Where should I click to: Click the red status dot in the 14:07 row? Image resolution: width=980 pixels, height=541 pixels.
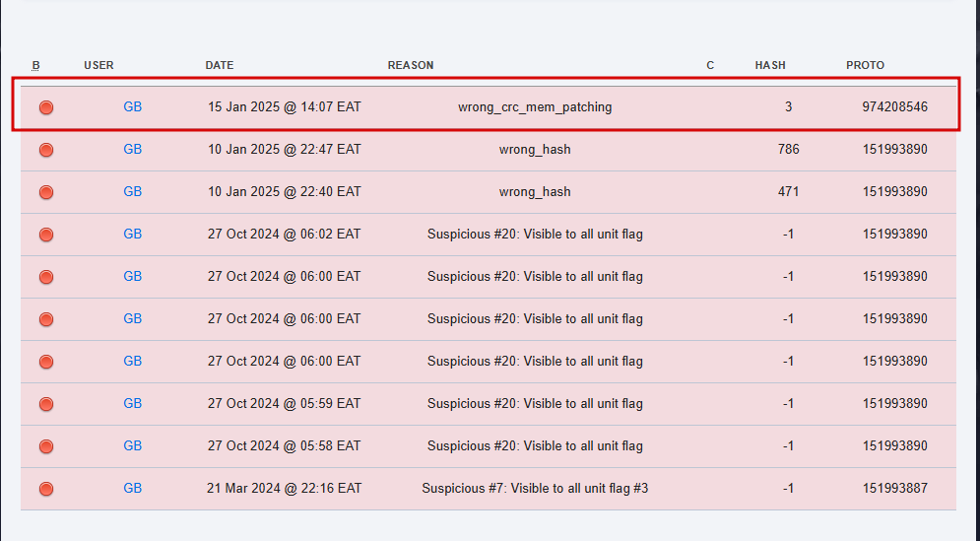46,107
